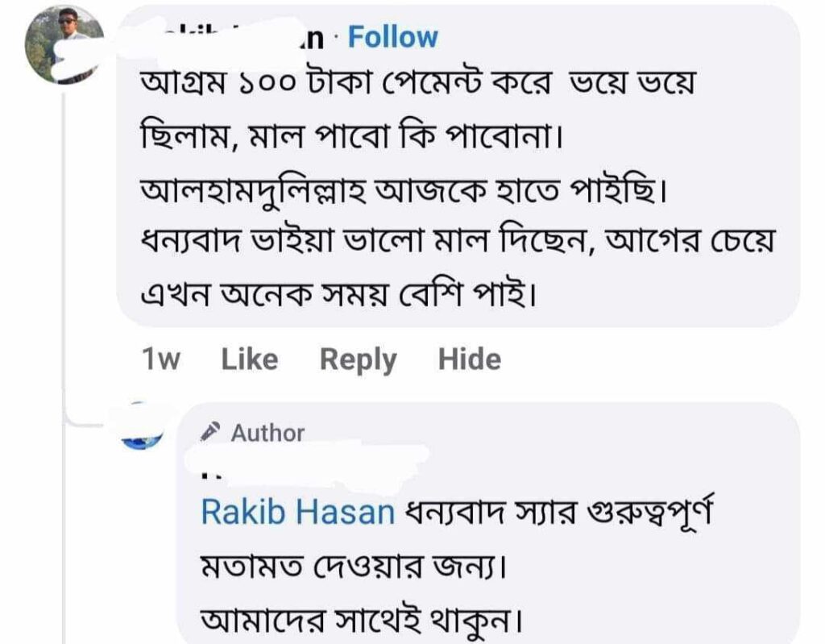This screenshot has width=825, height=644.
Task: Open the "1w" comment timestamp
Action: (160, 359)
